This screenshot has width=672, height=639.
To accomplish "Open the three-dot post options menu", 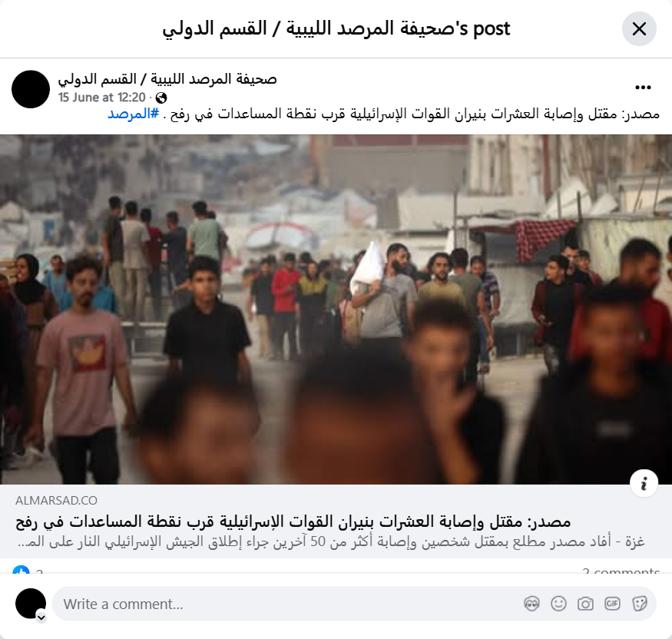I will point(643,88).
